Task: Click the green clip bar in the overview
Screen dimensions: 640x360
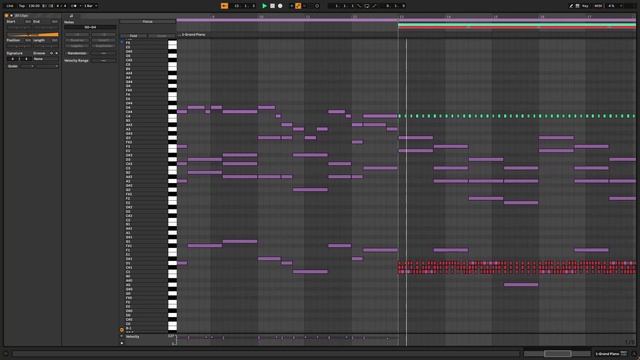Action: click(x=517, y=25)
